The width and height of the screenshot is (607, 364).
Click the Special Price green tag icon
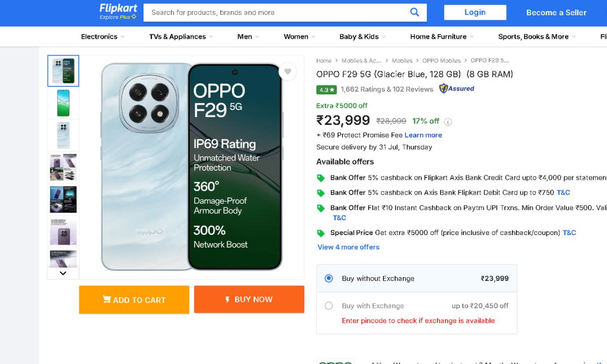point(321,233)
